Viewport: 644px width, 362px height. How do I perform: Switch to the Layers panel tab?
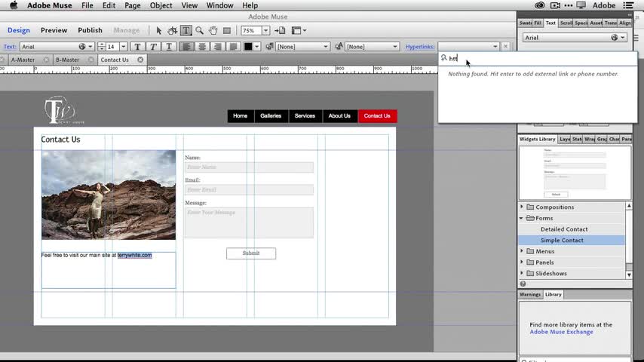click(x=564, y=140)
